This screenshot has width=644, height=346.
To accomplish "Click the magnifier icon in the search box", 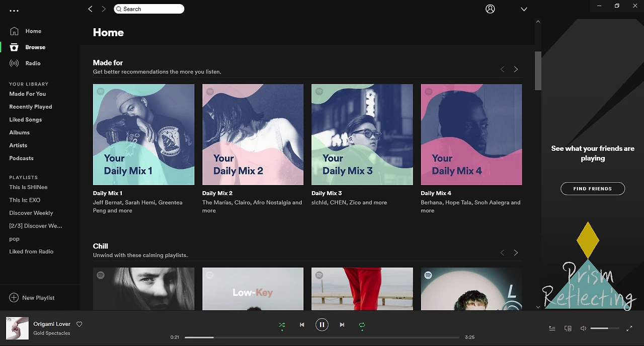I will click(119, 9).
